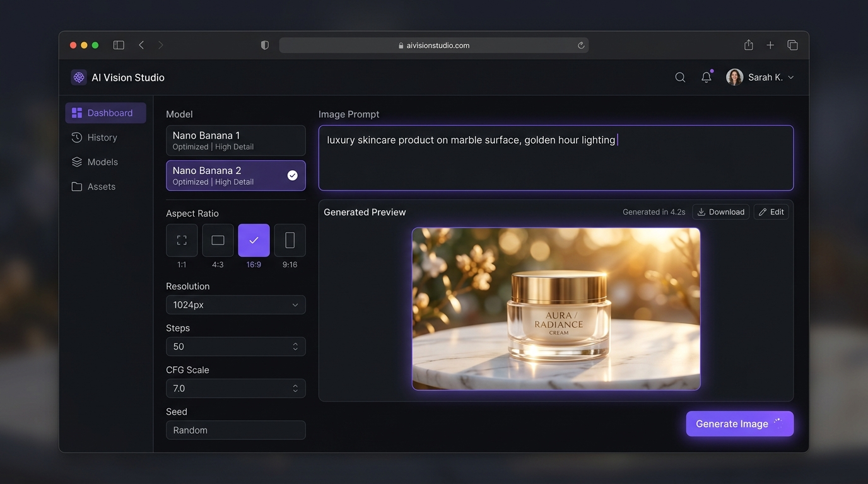Select the 9:16 portrait aspect ratio
This screenshot has width=868, height=484.
(290, 241)
